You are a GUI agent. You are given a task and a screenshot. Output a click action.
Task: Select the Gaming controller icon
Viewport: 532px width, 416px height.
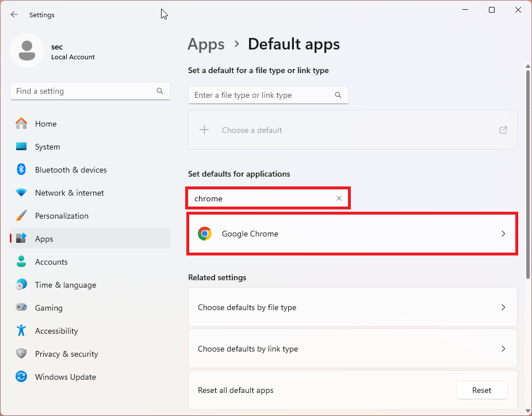pyautogui.click(x=22, y=308)
